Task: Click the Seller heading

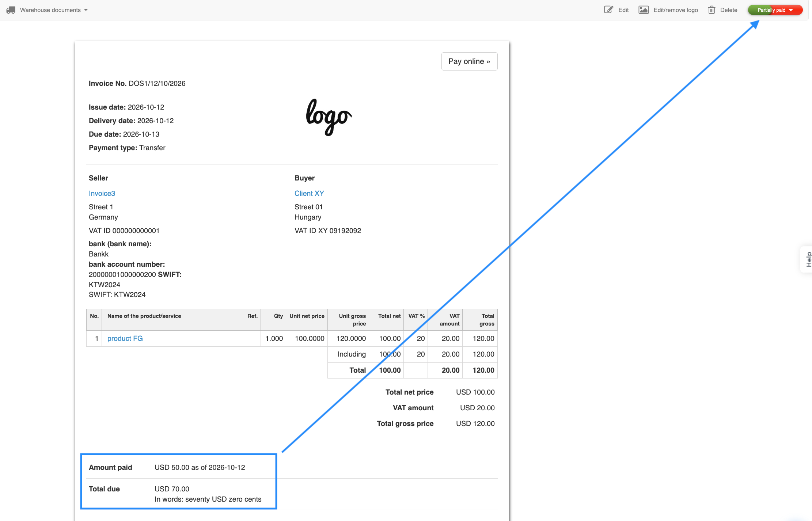Action: (x=98, y=178)
